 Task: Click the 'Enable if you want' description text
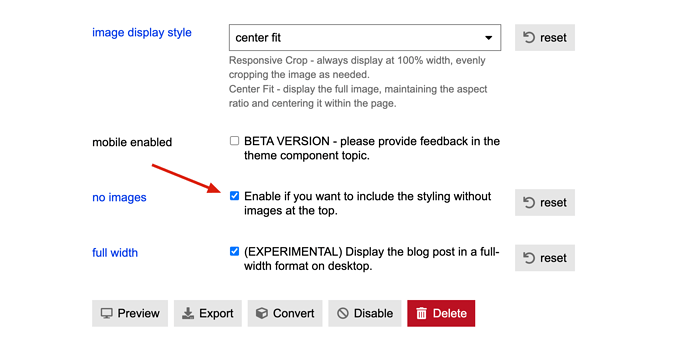(367, 203)
